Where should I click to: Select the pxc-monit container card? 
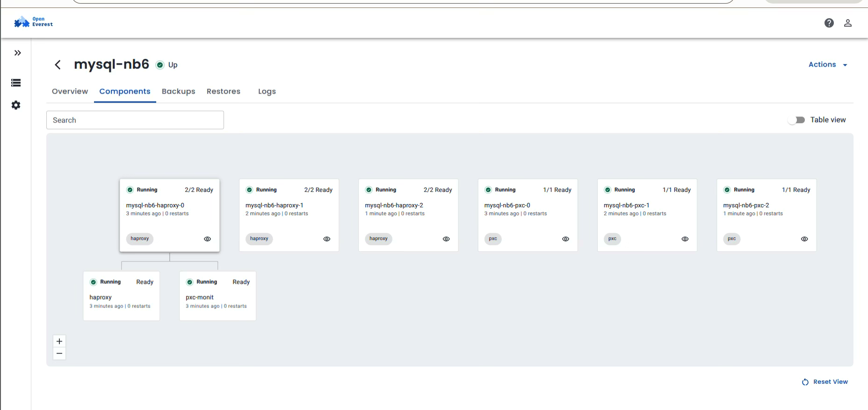tap(217, 296)
